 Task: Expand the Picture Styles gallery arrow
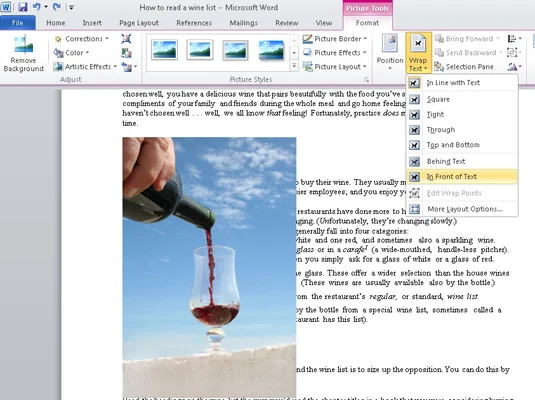pos(294,66)
